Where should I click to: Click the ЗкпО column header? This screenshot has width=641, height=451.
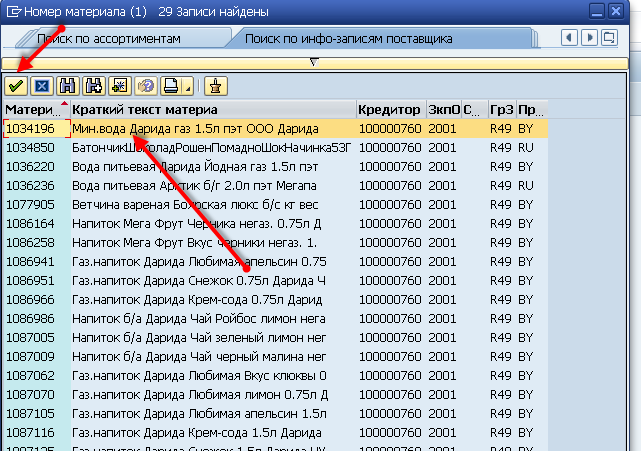click(x=444, y=110)
